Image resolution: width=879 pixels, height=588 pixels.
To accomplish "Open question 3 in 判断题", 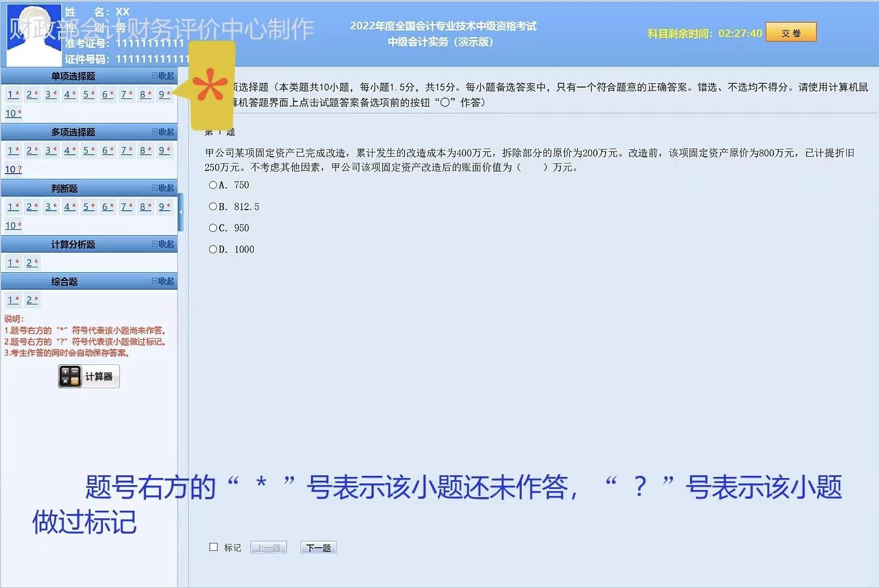I will click(x=48, y=207).
